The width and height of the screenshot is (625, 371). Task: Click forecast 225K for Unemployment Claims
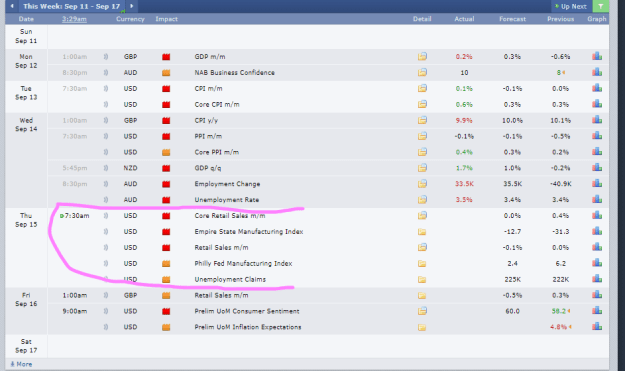(513, 279)
